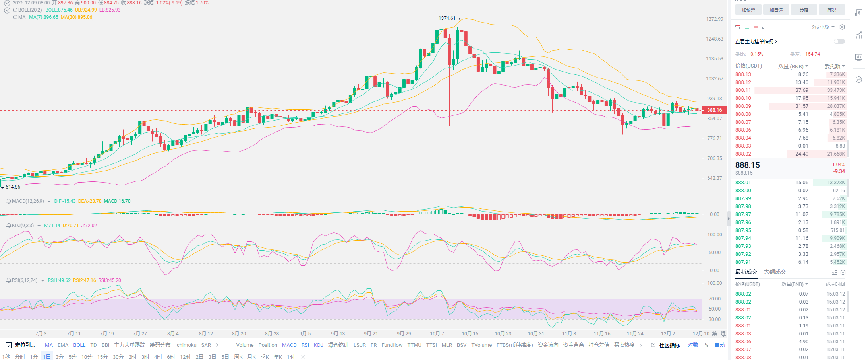Click the calendar icon next to 定位到
The image size is (868, 360).
tap(8, 345)
